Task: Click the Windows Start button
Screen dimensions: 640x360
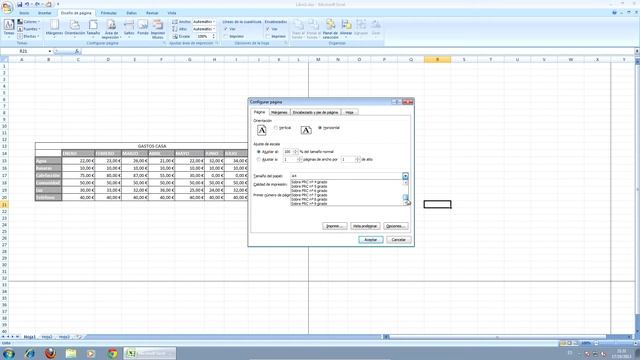Action: click(9, 353)
